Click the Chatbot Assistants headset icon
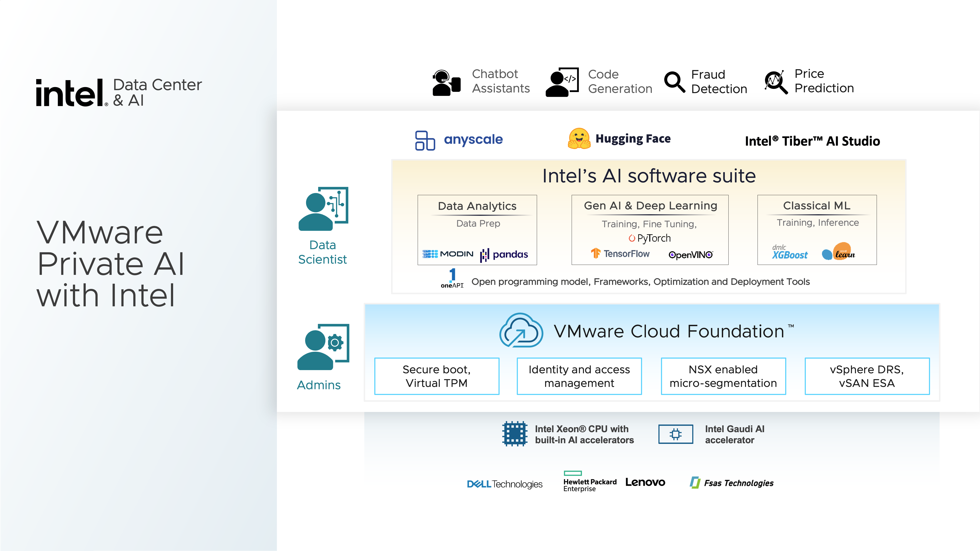This screenshot has width=980, height=551. click(446, 82)
